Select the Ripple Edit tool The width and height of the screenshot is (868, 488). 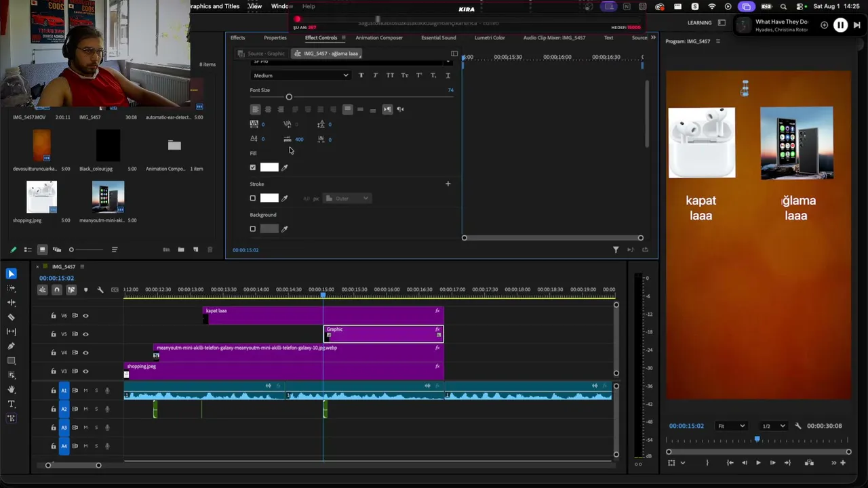[x=12, y=302]
